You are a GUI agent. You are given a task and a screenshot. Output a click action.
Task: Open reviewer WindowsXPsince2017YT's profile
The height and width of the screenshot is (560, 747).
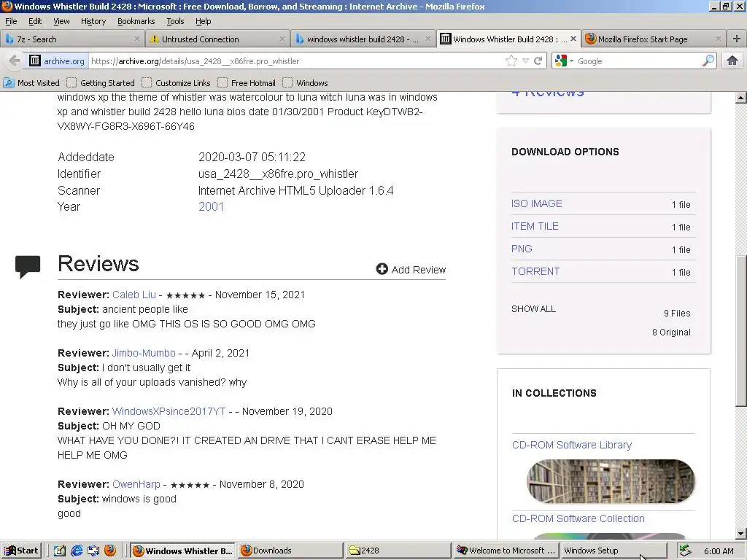(169, 411)
